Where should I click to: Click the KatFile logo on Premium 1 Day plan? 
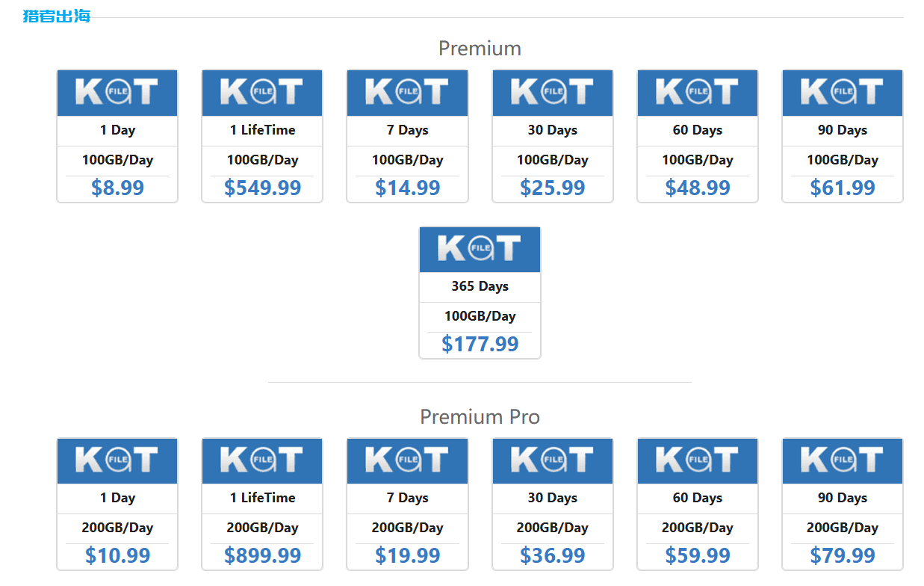point(117,93)
